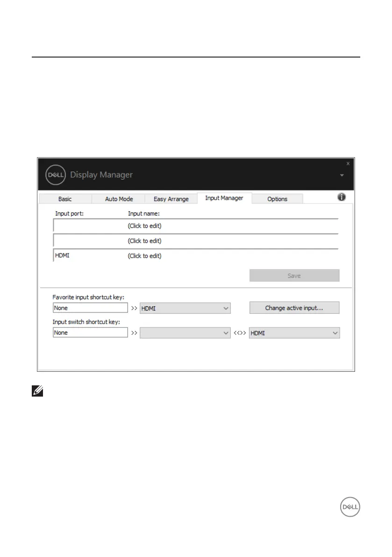The height and width of the screenshot is (557, 392).
Task: Go to the Options tab
Action: (x=278, y=199)
